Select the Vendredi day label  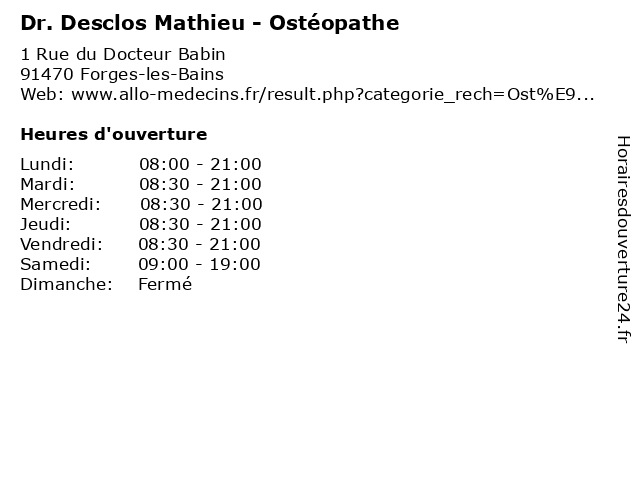62,244
